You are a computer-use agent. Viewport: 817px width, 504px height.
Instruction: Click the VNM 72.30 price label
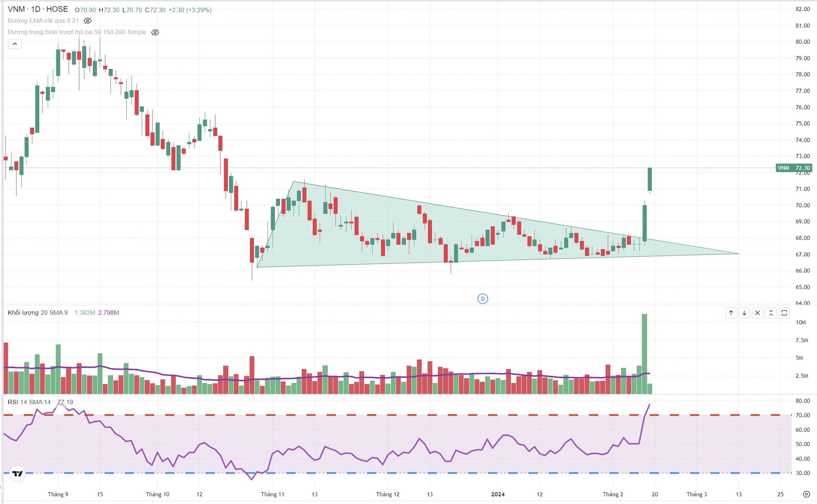794,168
